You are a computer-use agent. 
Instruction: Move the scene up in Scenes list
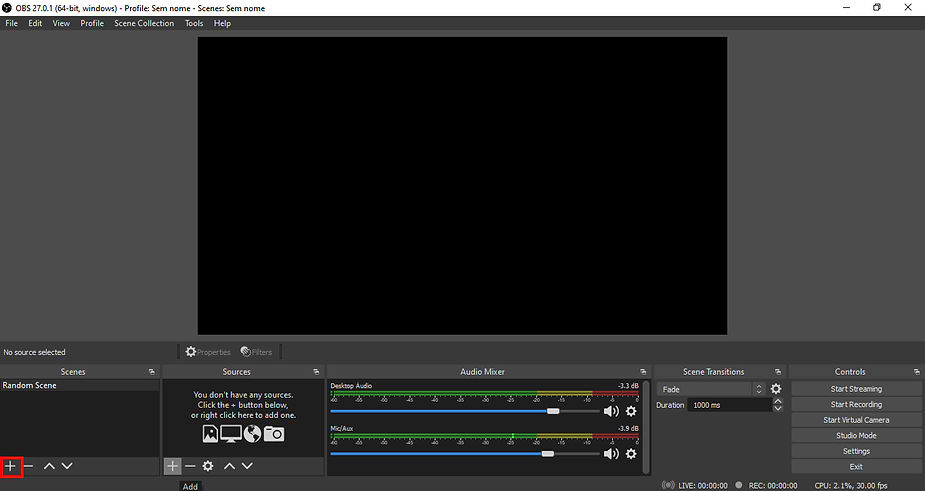(50, 466)
